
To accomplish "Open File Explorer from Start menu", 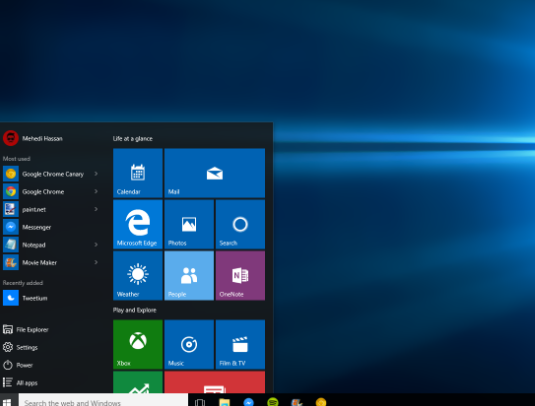I will tap(26, 330).
